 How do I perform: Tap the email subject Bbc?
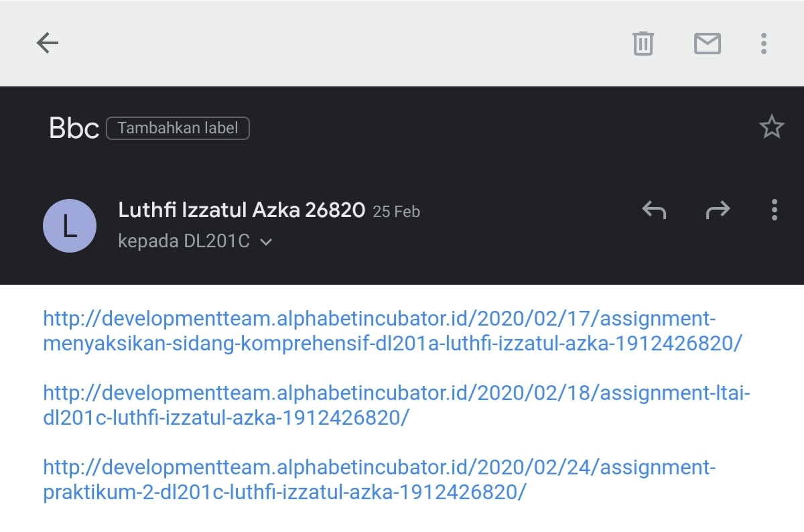point(74,128)
